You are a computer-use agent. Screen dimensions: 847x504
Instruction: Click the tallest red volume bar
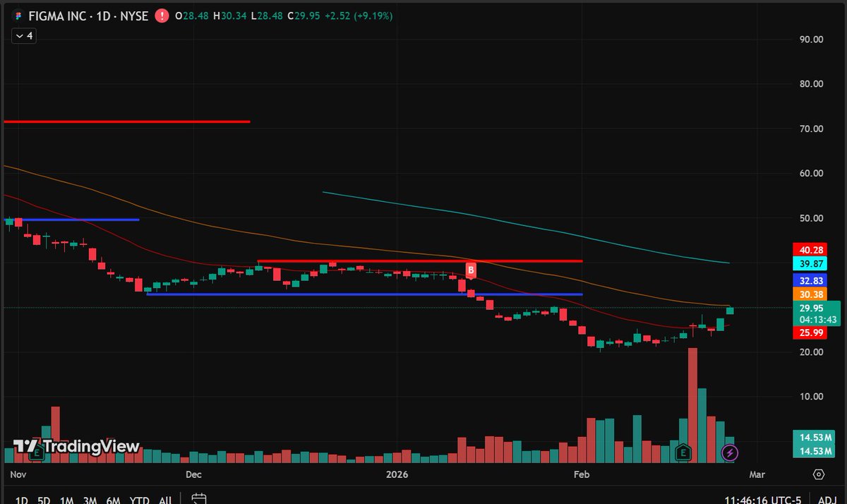tap(692, 406)
